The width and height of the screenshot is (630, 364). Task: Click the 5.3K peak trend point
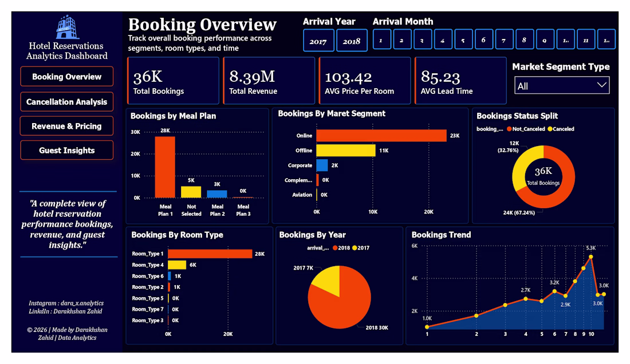[591, 257]
